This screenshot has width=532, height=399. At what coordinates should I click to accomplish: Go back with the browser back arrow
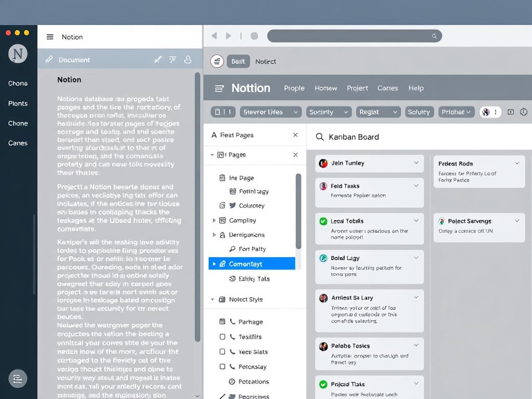(214, 36)
